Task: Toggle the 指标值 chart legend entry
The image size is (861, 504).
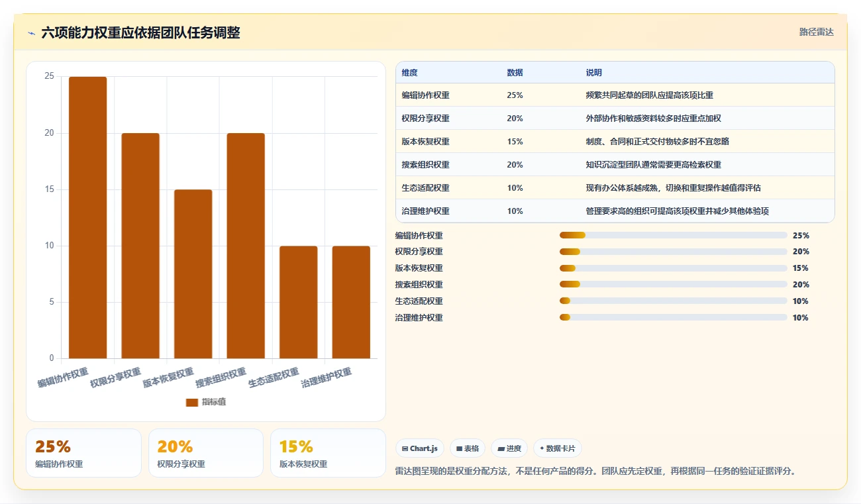Action: 206,402
